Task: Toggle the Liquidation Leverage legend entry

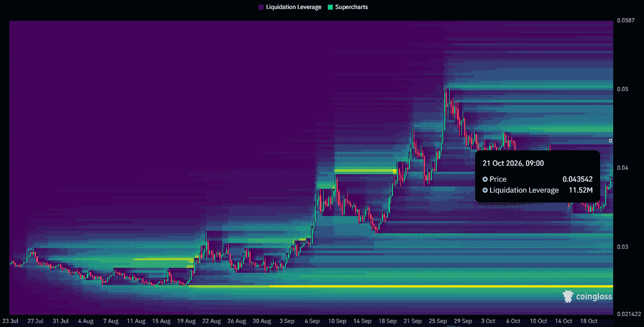Action: [x=290, y=7]
